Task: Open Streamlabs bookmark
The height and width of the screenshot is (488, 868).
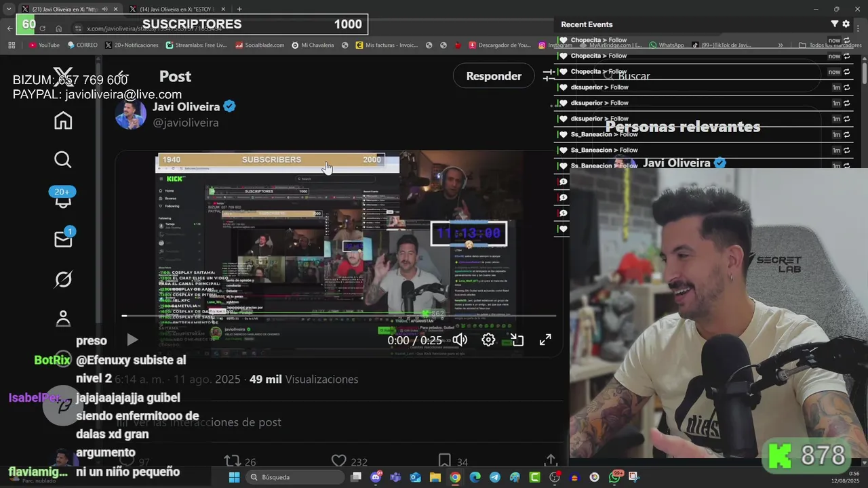Action: tap(196, 45)
